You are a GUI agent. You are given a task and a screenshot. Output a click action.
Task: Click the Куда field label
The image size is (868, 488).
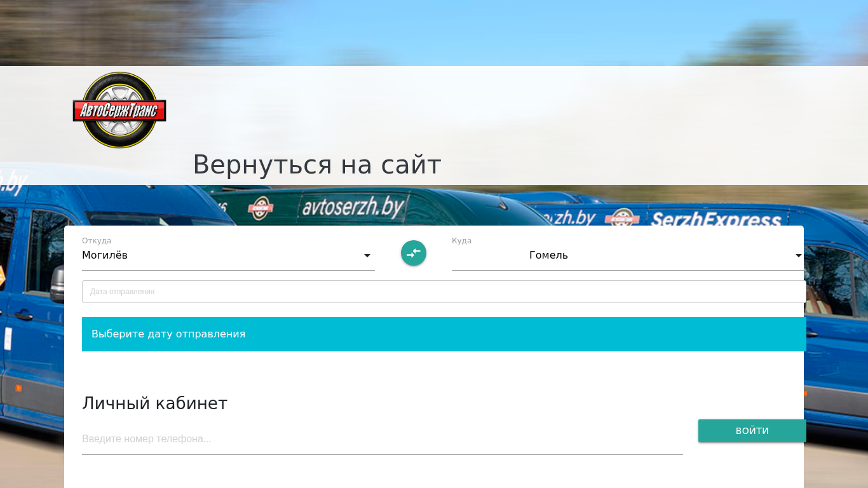462,241
